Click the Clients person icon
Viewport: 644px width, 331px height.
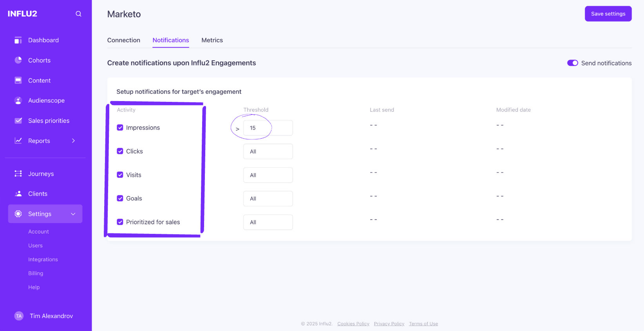coord(18,194)
